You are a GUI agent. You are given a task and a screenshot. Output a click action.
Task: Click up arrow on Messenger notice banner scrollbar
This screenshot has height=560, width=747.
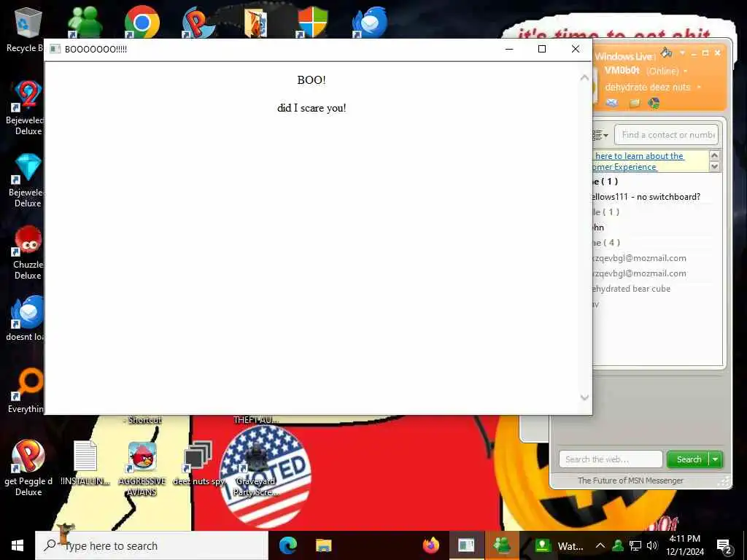pos(714,155)
